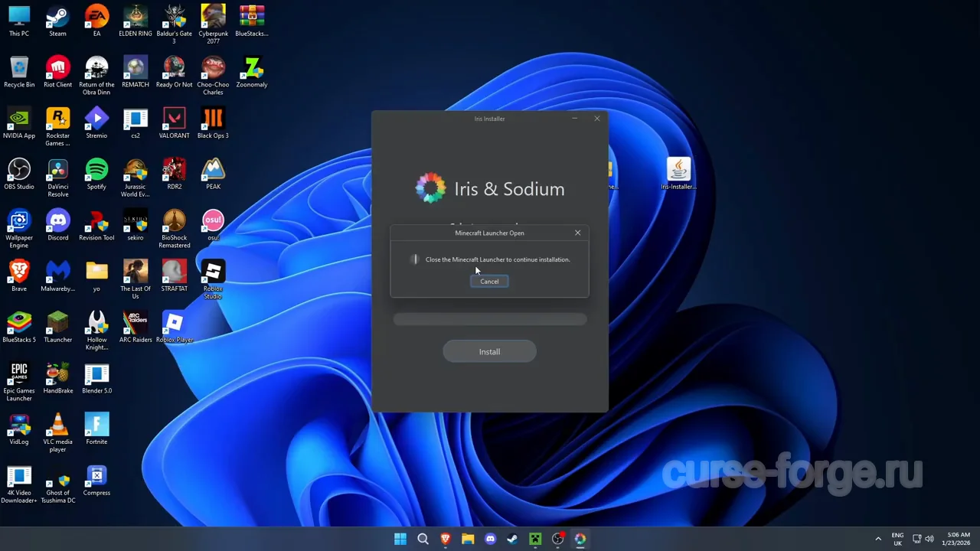Select the EA desktop shortcut
The width and height of the screenshot is (980, 551).
tap(96, 21)
